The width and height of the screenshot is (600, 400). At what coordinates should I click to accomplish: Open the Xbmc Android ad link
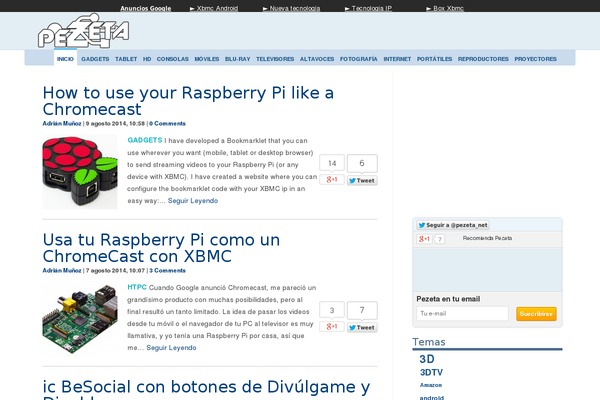[214, 8]
